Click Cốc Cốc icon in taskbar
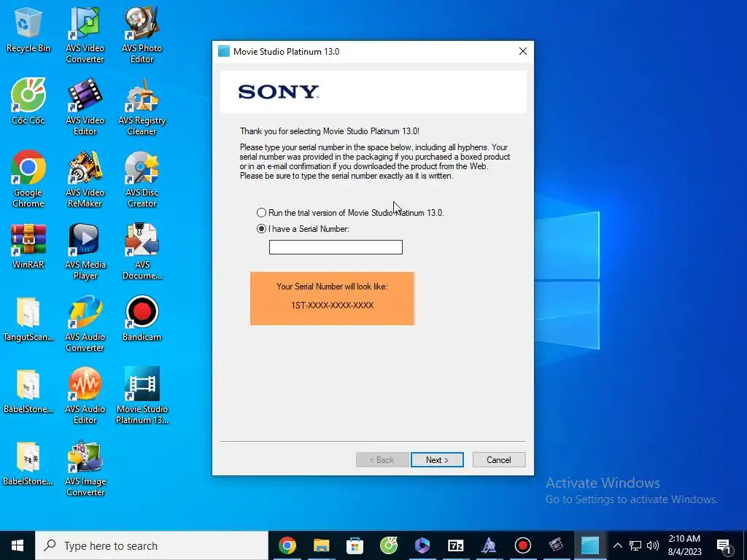 (388, 545)
